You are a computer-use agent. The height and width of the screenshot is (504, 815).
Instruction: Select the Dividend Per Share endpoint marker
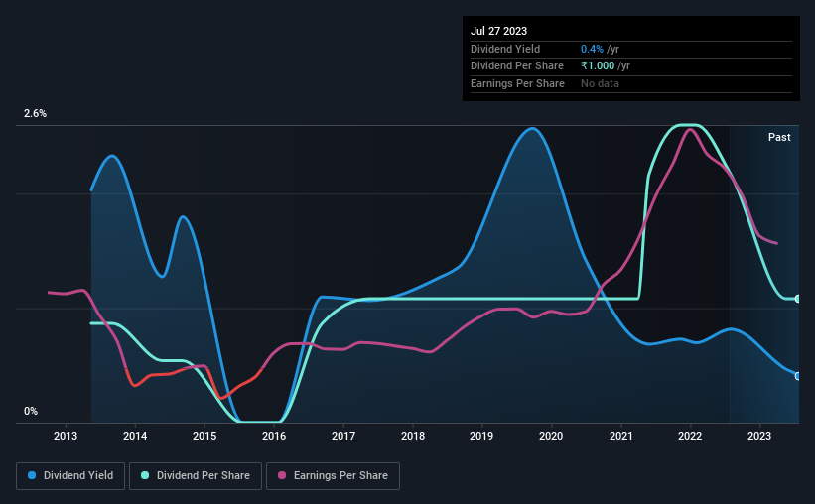click(x=798, y=299)
